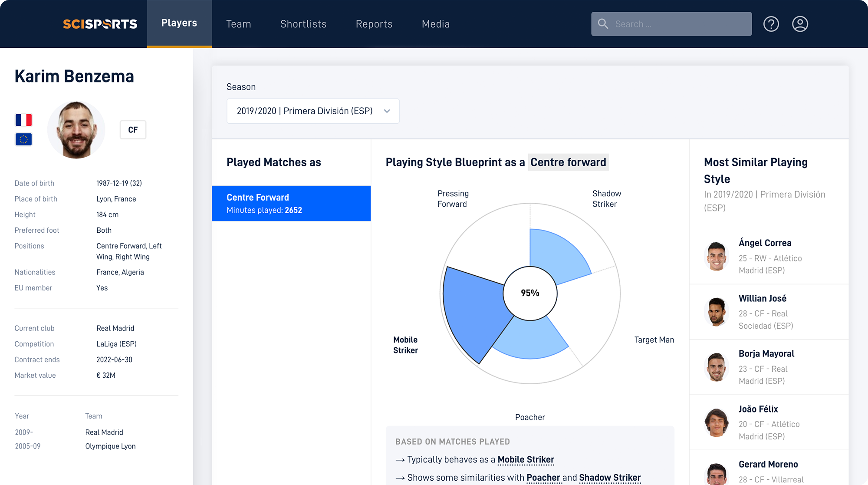868x485 pixels.
Task: Click Gerard Moreno's avatar photo
Action: point(717,474)
